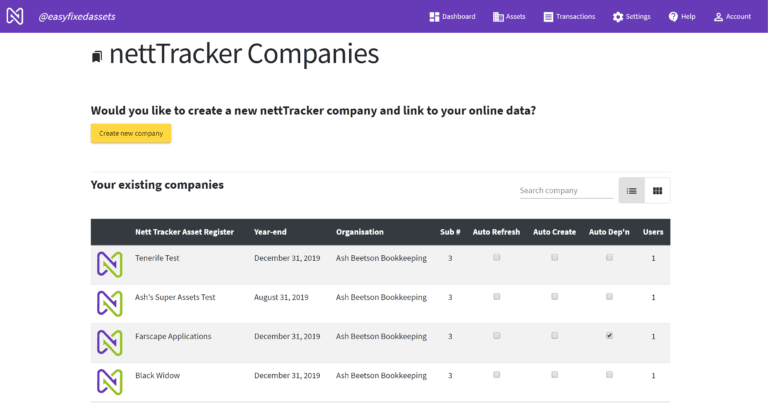Switch to list view icon
This screenshot has height=403, width=768.
coord(631,190)
